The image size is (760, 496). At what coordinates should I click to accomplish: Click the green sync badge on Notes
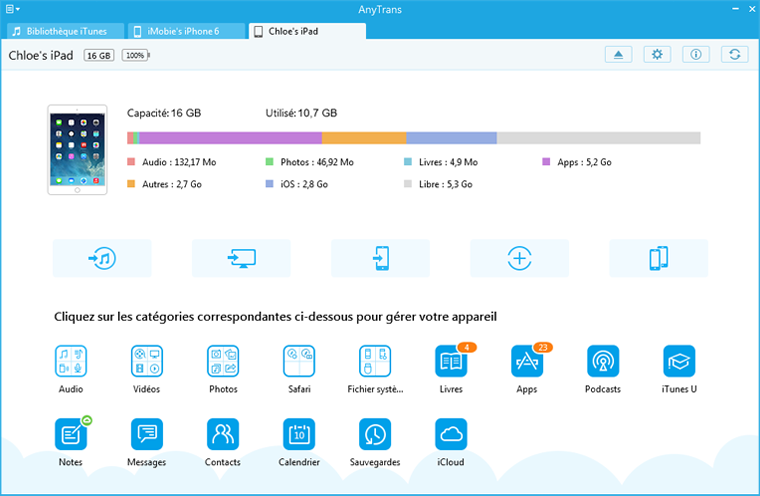(87, 420)
